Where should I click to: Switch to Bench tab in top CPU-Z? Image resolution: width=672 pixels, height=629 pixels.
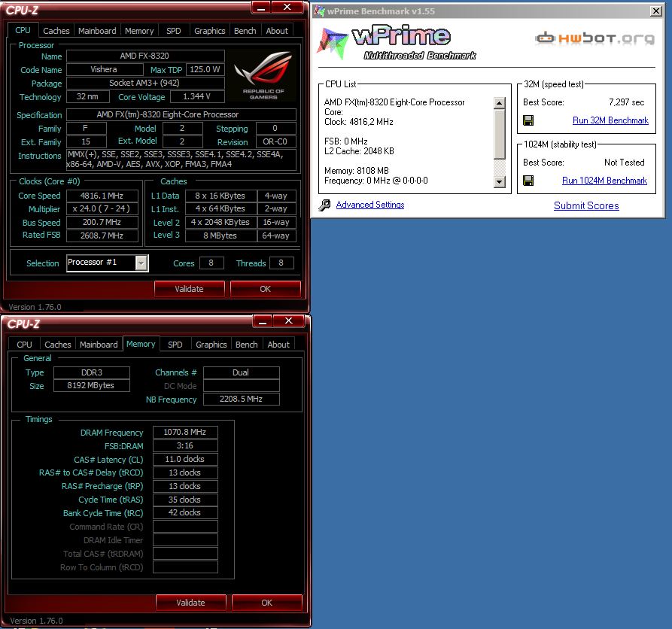[x=245, y=31]
